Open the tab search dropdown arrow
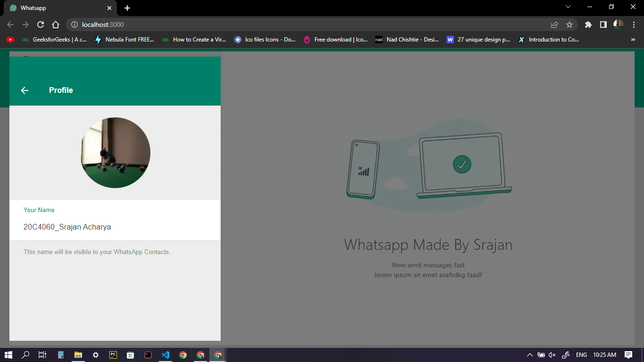This screenshot has width=644, height=362. (568, 7)
